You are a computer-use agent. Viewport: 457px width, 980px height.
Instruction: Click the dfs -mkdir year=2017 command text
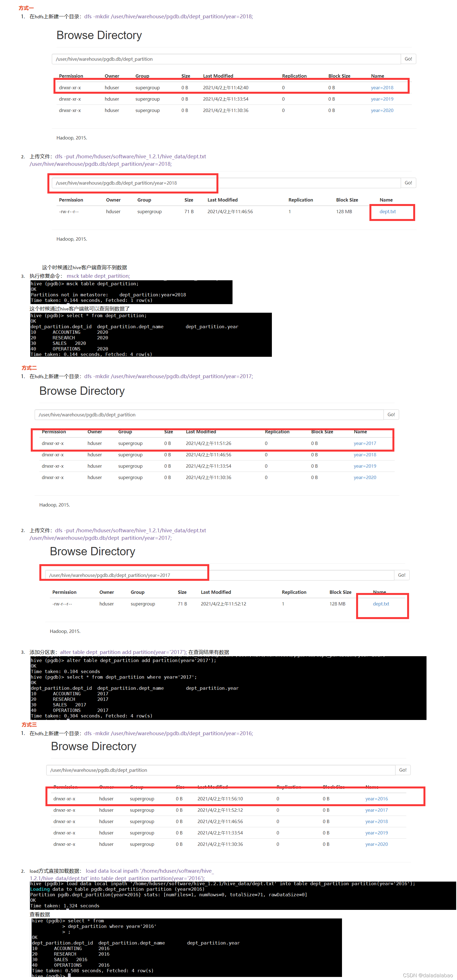pos(168,376)
